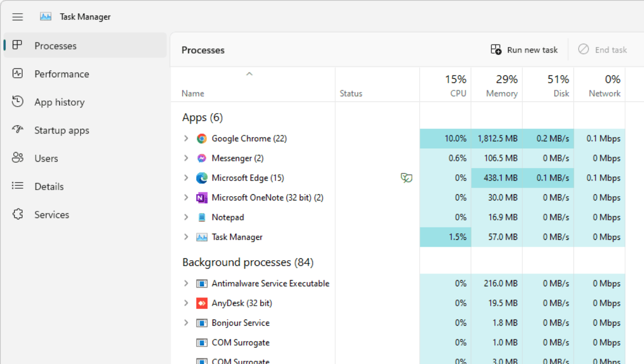Viewport: 644px width, 364px height.
Task: Click the Task Manager process row icon
Action: point(202,237)
